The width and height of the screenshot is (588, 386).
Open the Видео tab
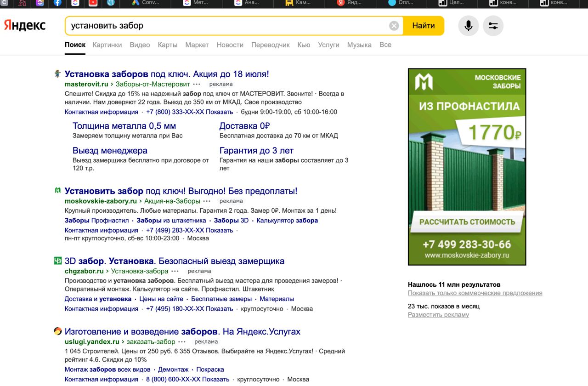140,45
